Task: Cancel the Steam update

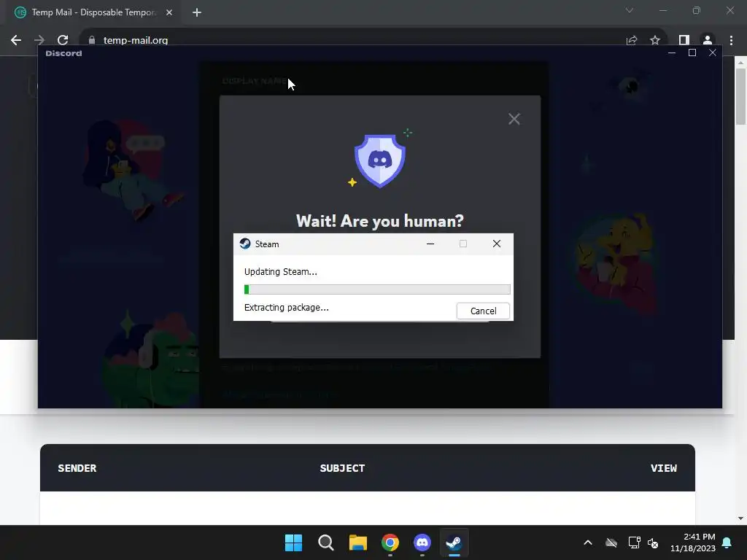Action: 483,311
